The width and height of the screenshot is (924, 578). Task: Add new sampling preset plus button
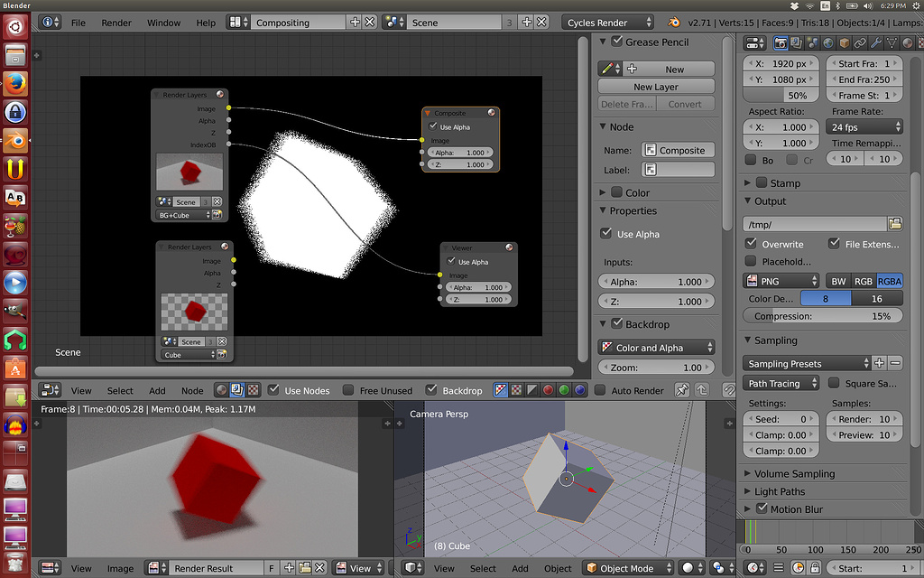879,363
